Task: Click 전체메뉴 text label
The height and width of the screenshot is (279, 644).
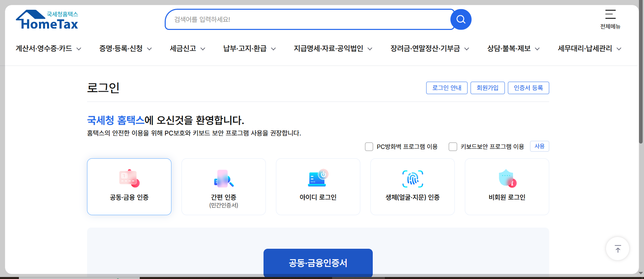Action: point(610,27)
